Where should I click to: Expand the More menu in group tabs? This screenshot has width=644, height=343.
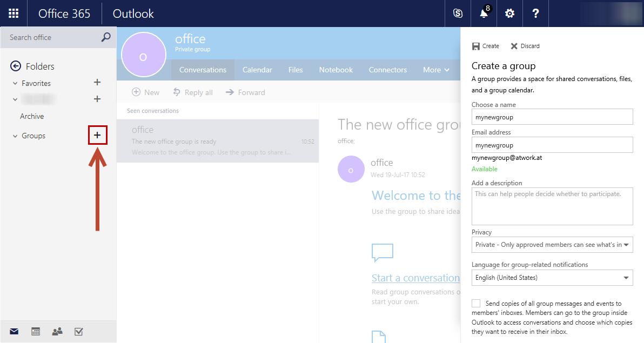(x=436, y=70)
